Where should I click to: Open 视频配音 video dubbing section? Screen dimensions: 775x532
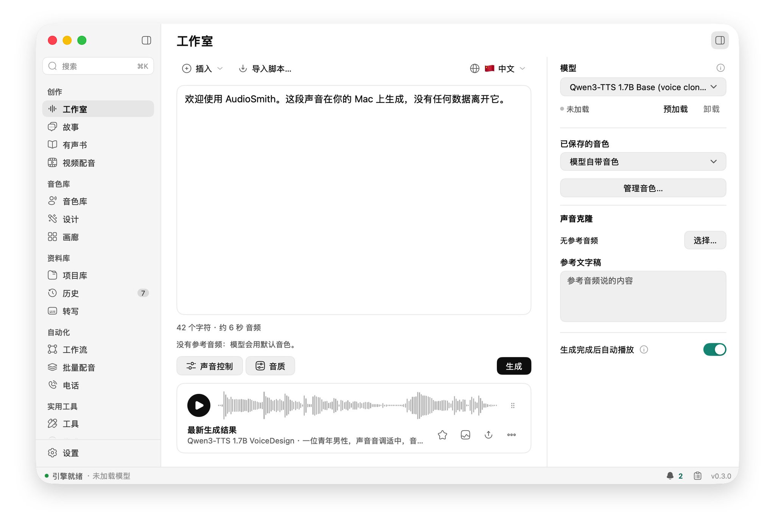pos(98,163)
